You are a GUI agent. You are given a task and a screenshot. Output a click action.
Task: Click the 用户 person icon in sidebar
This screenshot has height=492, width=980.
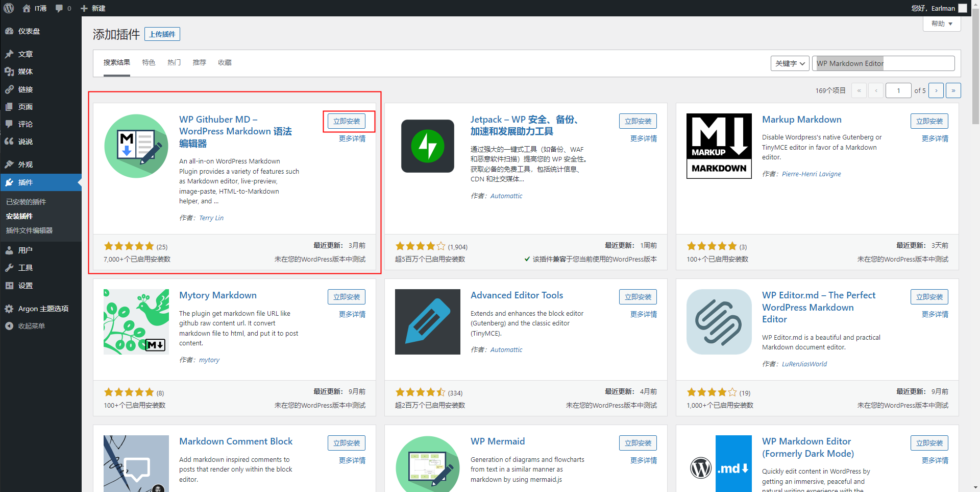9,250
